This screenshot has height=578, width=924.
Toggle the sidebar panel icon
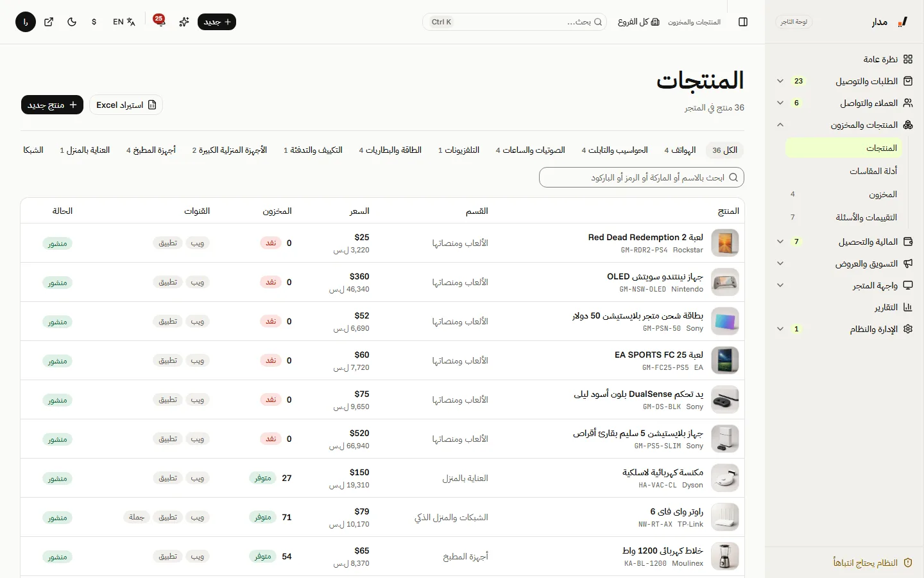tap(743, 22)
